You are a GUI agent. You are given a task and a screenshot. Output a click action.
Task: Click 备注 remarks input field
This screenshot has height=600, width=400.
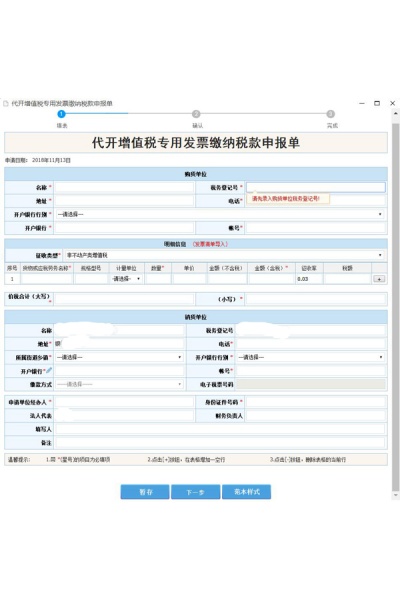[220, 443]
